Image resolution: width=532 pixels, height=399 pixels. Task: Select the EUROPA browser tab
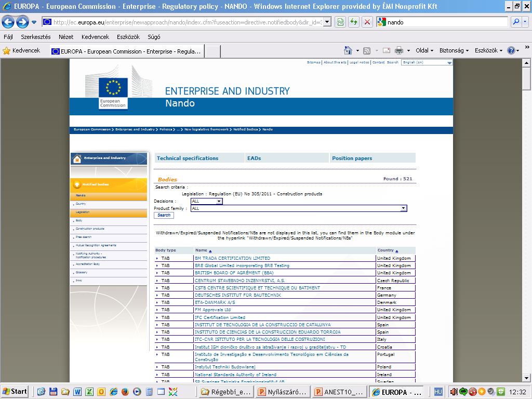pos(127,51)
